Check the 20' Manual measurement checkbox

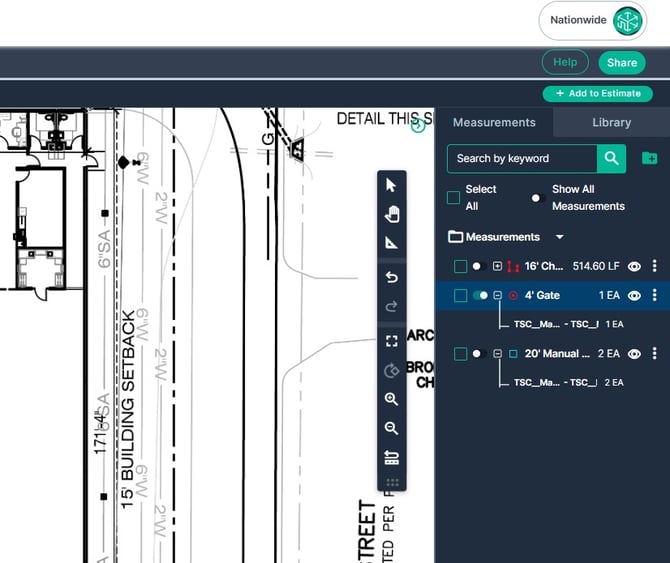pos(460,354)
